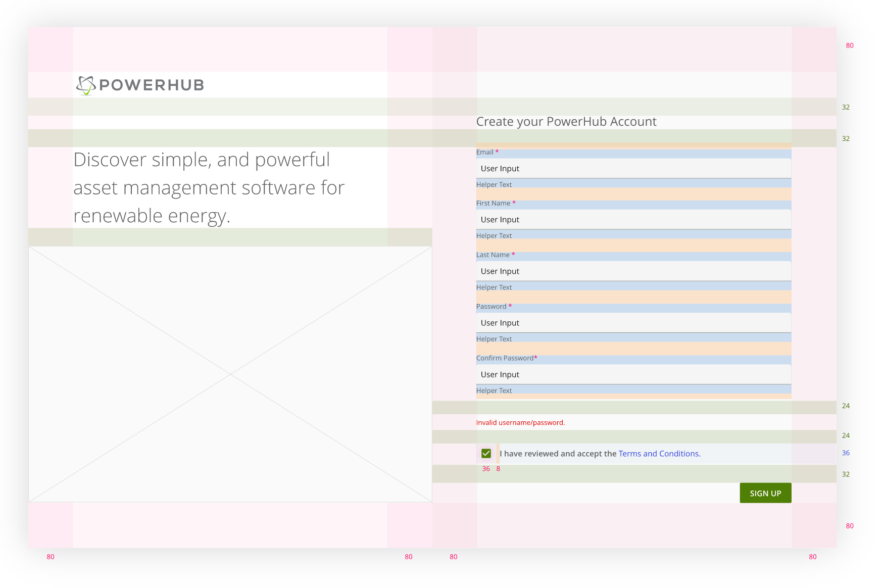This screenshot has height=588, width=884.
Task: Click the Helper Text under the Password field
Action: (494, 339)
